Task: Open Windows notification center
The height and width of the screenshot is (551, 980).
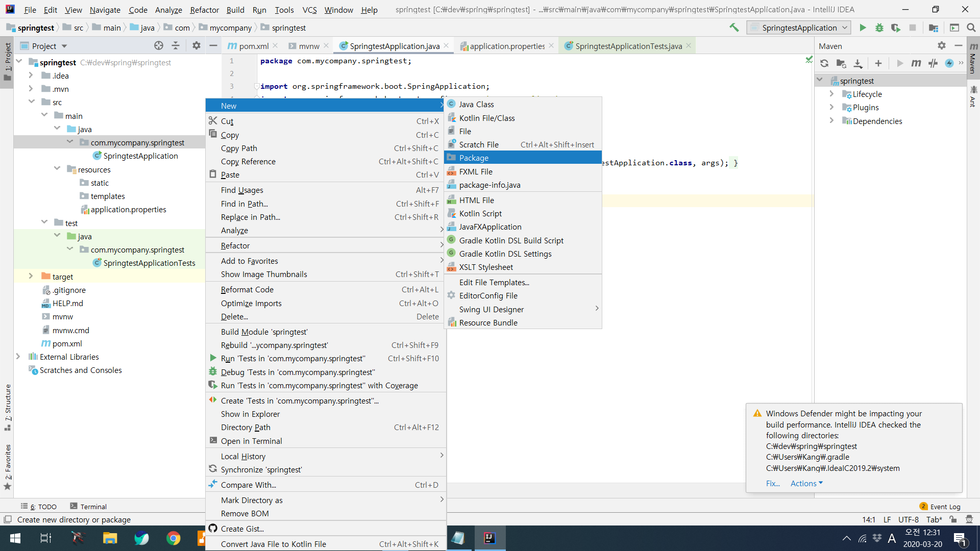Action: coord(960,538)
